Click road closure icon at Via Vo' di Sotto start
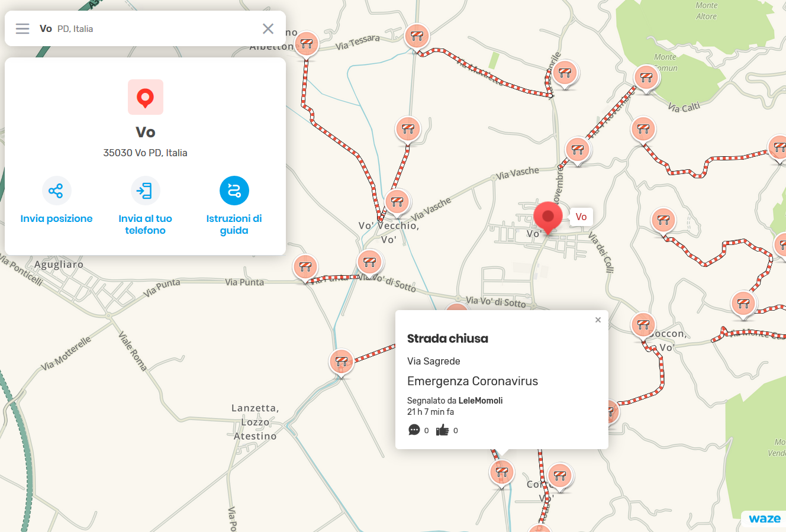The image size is (786, 532). pyautogui.click(x=369, y=262)
